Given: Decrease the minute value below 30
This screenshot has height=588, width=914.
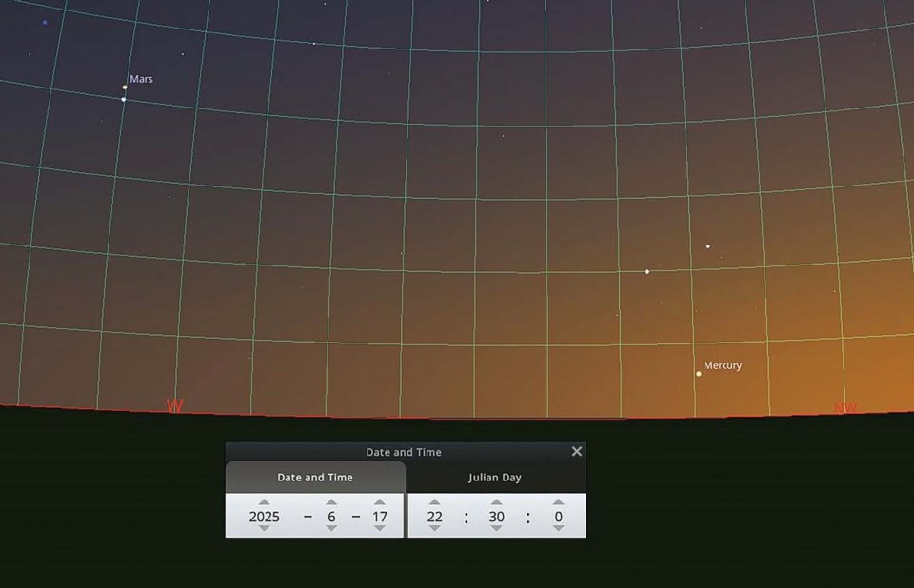Looking at the screenshot, I should tap(496, 529).
